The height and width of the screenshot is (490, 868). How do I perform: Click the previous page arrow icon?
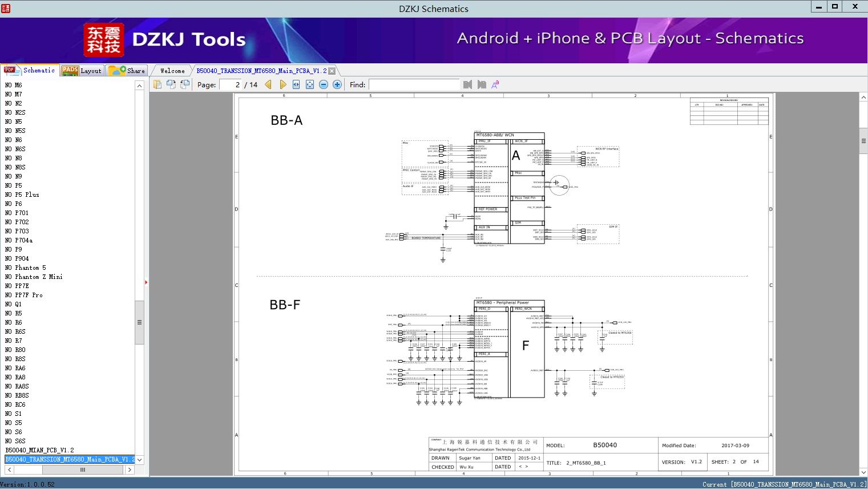pyautogui.click(x=268, y=84)
